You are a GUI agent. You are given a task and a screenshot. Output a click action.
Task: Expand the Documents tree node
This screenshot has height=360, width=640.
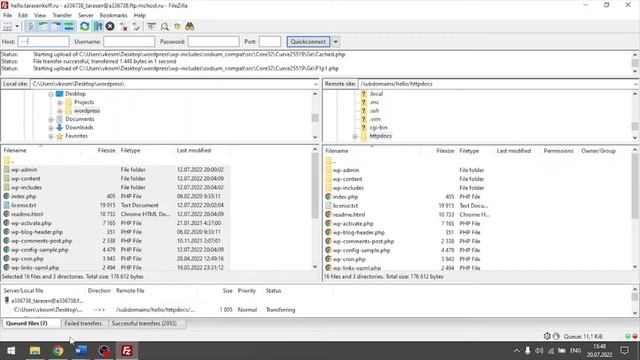pyautogui.click(x=51, y=120)
